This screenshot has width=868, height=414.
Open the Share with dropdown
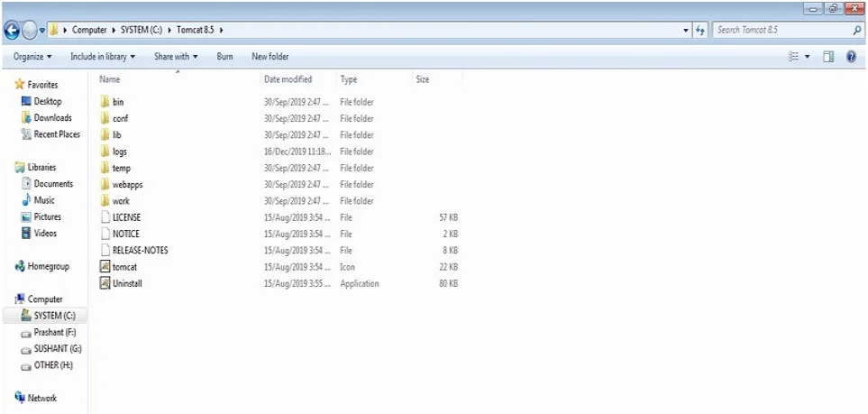(x=176, y=57)
